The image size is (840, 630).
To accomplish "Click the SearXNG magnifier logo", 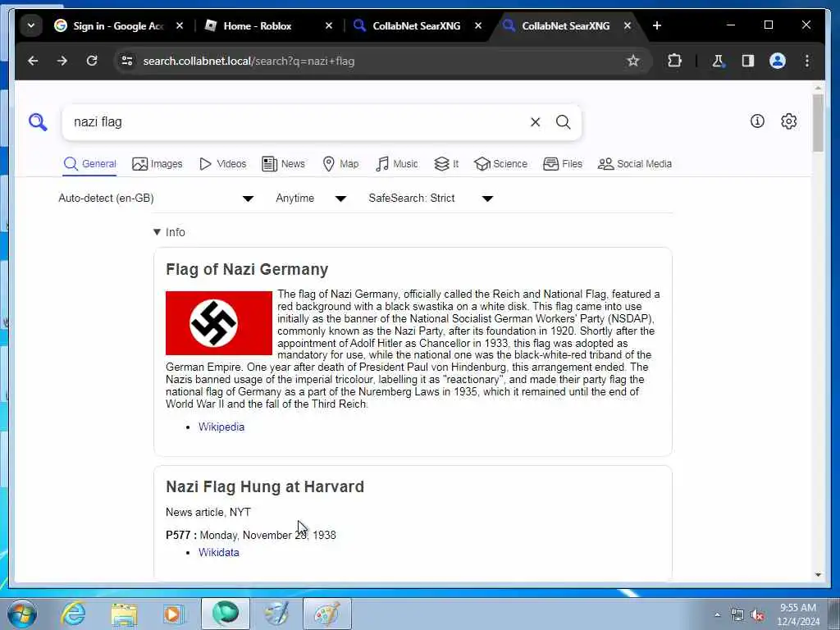I will [38, 122].
